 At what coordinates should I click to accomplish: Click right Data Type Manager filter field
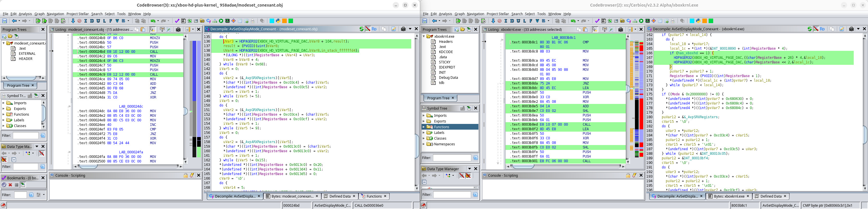[x=452, y=194]
